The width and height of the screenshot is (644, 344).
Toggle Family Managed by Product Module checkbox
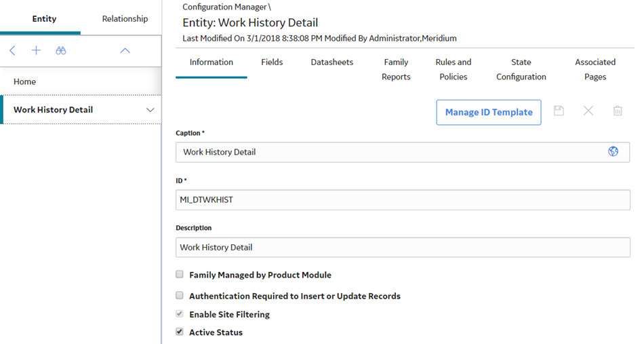(x=180, y=274)
